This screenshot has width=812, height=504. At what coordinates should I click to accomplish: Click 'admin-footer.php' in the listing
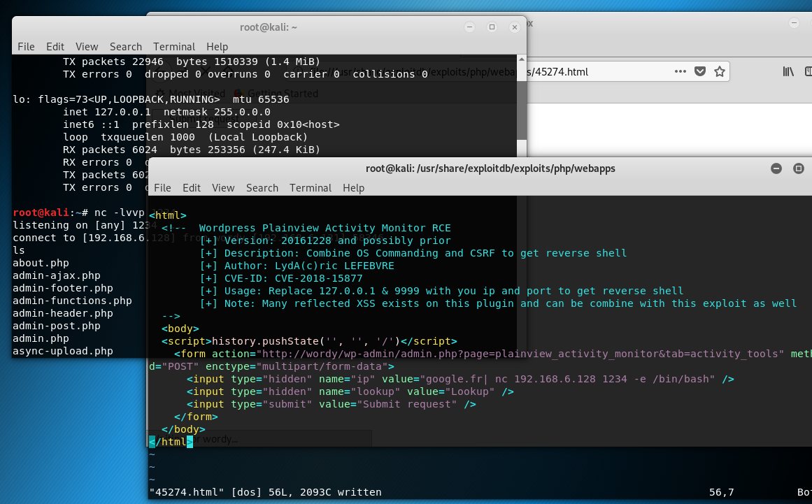click(x=63, y=288)
